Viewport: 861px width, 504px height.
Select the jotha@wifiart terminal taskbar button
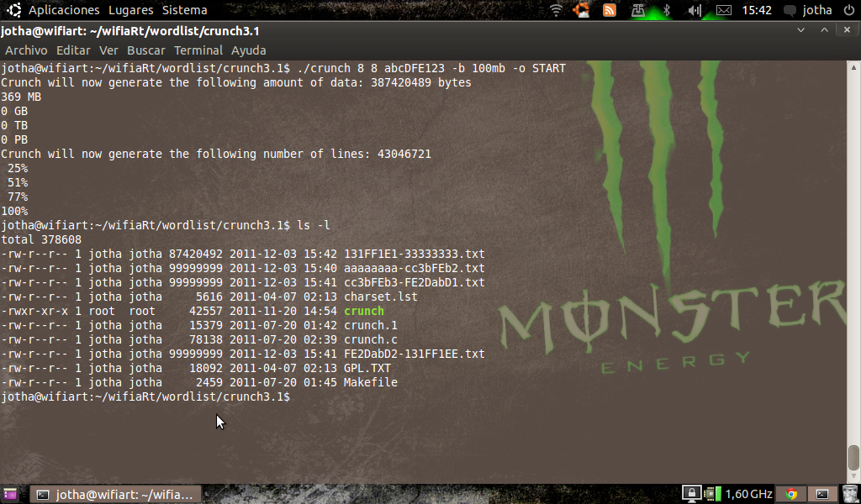(116, 494)
